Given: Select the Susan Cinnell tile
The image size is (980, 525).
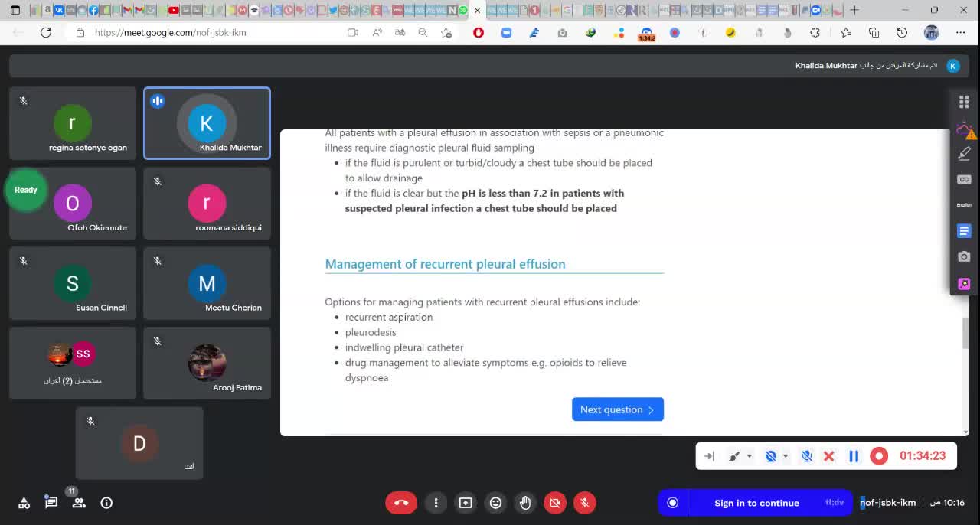Looking at the screenshot, I should pyautogui.click(x=73, y=283).
